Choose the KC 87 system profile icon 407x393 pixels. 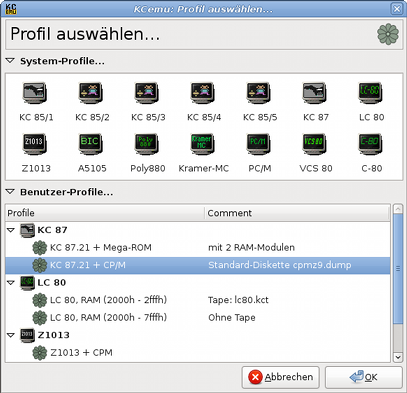tap(315, 93)
